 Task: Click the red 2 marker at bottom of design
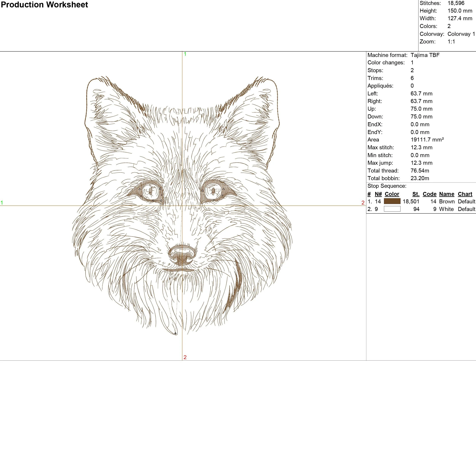185,357
